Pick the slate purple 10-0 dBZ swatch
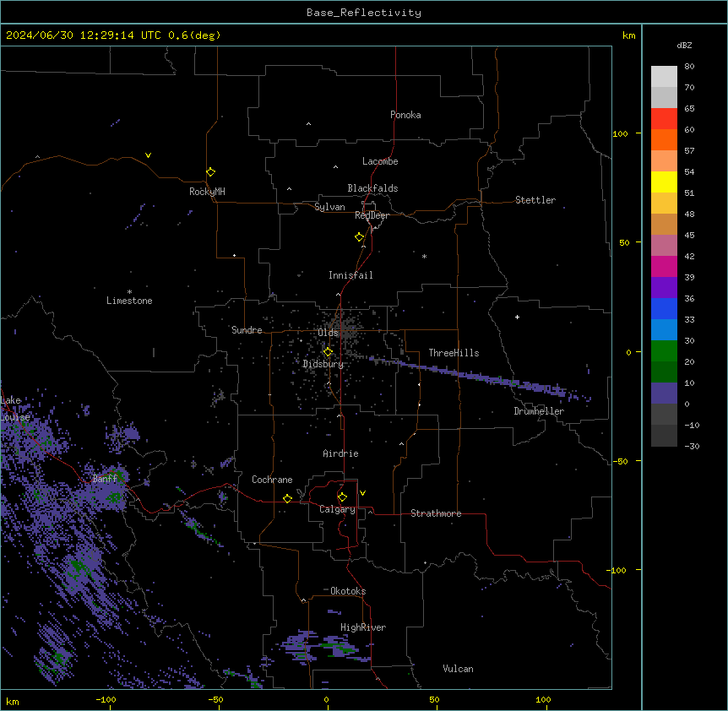728x711 pixels. coord(664,393)
